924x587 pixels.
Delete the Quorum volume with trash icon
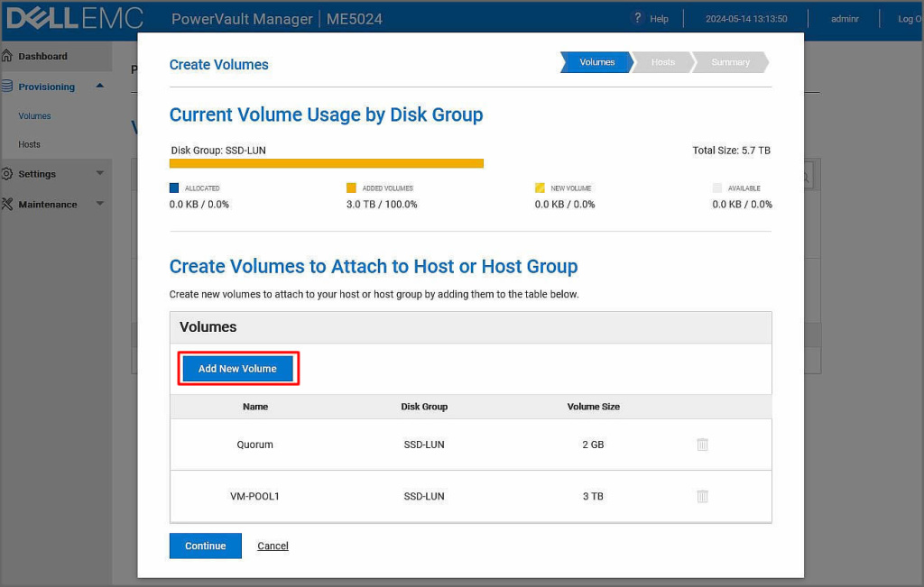[702, 445]
